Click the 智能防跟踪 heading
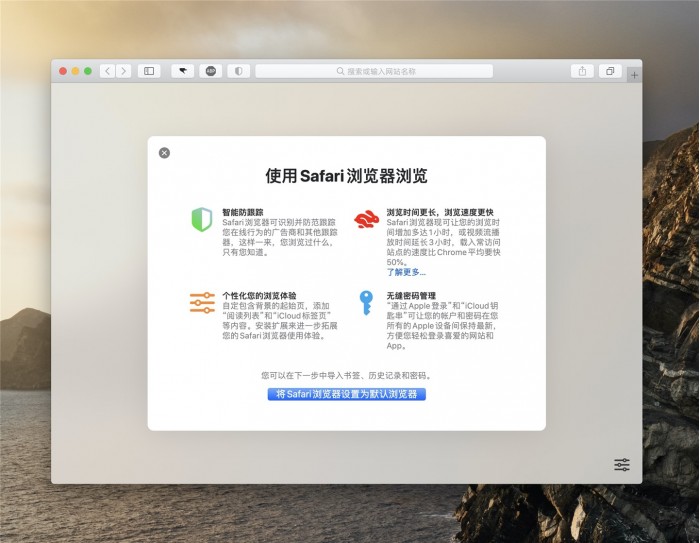 coord(243,212)
